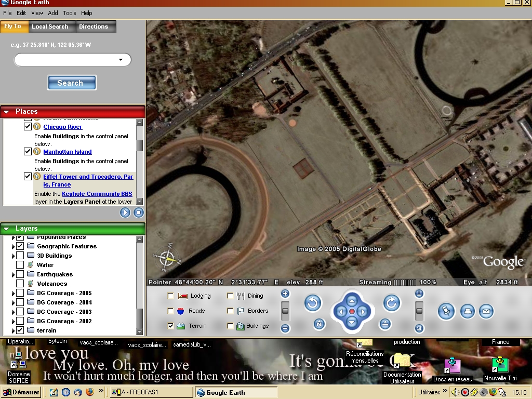
Task: Click the volume icon in the system tray
Action: click(x=455, y=392)
